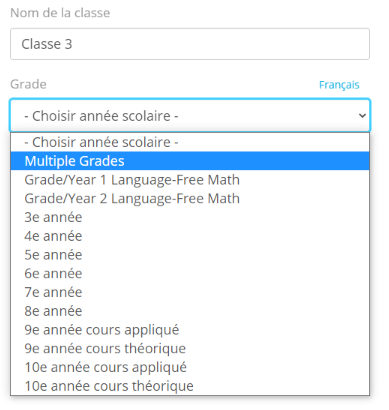Collapse the grade dropdown via chevron arrow
The image size is (389, 410).
pyautogui.click(x=362, y=116)
